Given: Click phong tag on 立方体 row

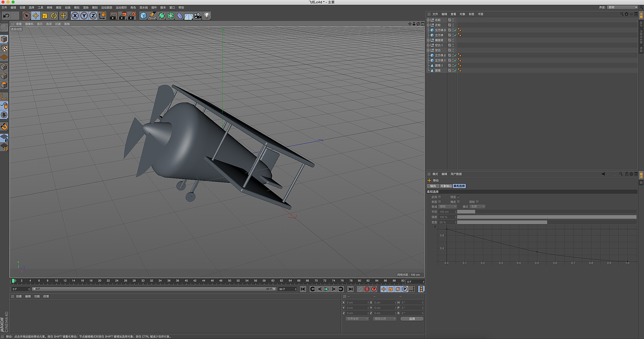Looking at the screenshot, I should tap(459, 35).
